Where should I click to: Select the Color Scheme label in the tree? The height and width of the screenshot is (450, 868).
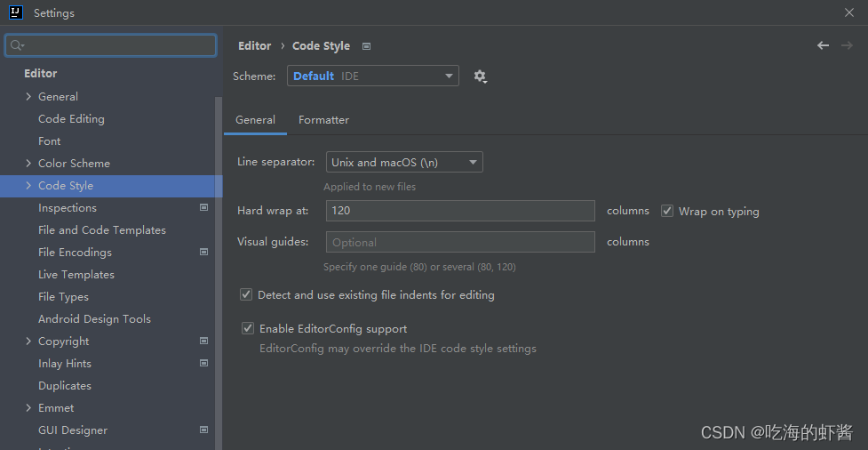(74, 163)
